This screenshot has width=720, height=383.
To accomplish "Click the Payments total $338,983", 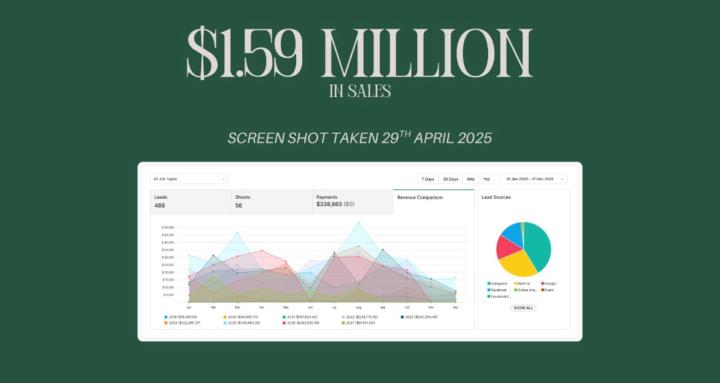I will click(x=329, y=204).
